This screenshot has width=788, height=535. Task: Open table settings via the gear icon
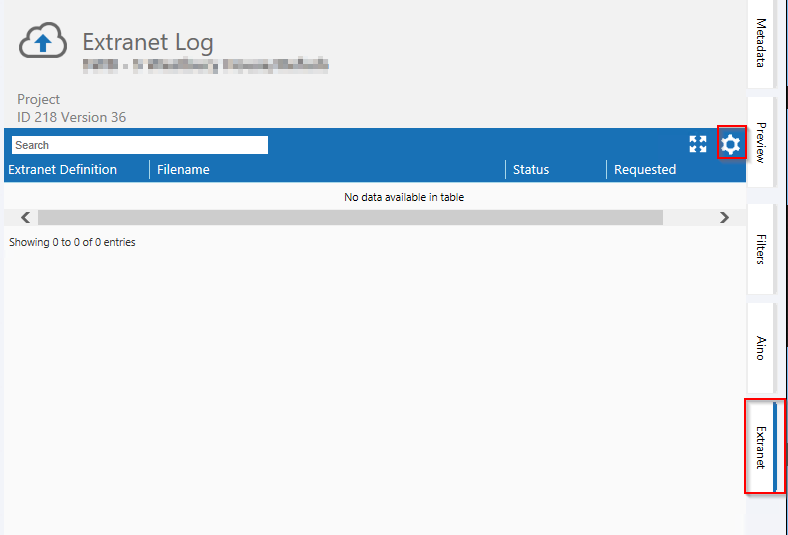pyautogui.click(x=731, y=144)
